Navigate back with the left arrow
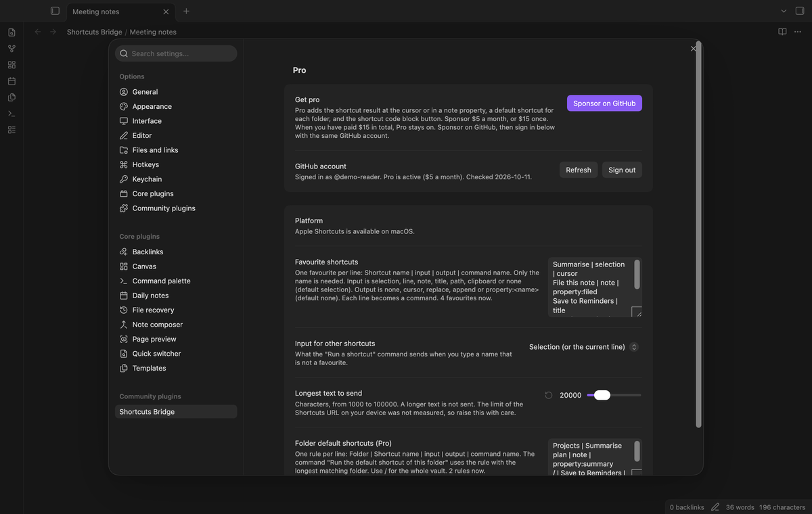This screenshot has width=812, height=514. click(38, 32)
